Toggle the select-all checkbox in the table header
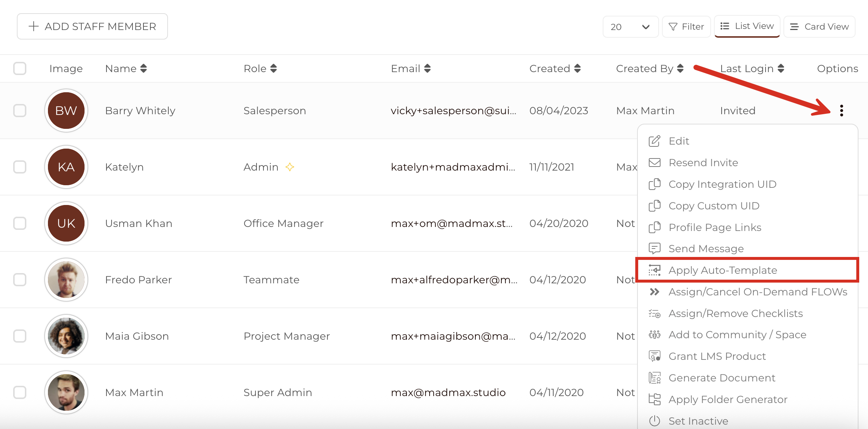The width and height of the screenshot is (868, 429). point(20,68)
